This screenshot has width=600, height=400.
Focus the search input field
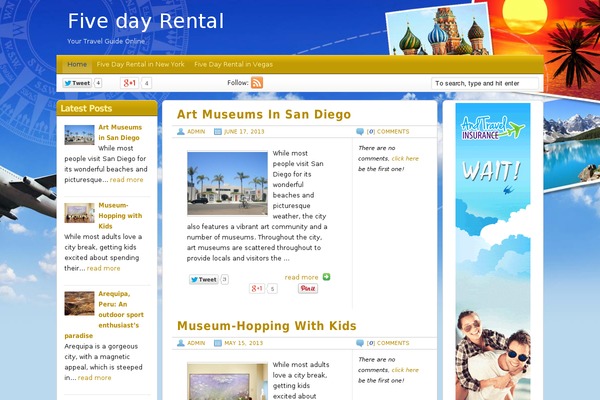485,83
